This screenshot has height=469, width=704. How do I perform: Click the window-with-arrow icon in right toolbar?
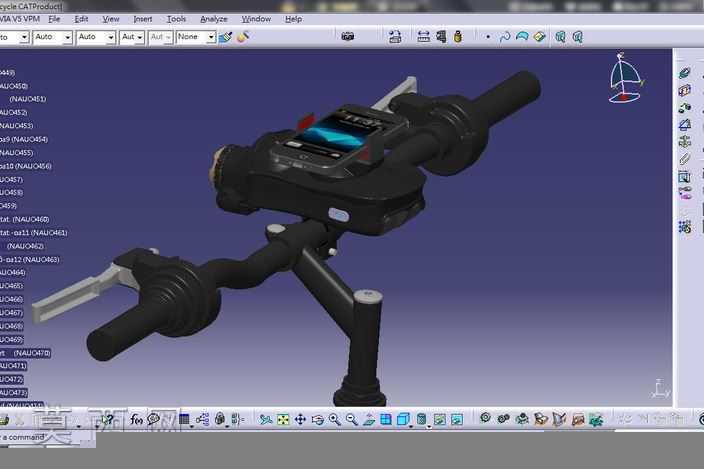(685, 177)
